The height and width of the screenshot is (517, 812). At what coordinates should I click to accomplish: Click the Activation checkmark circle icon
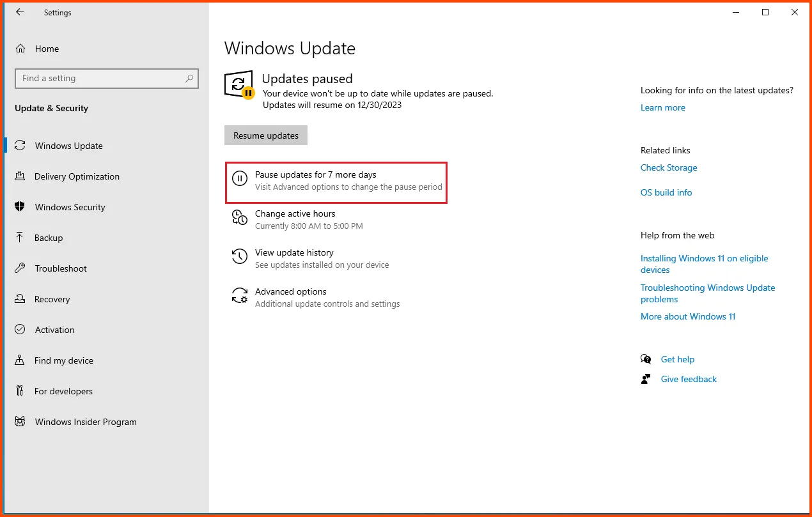pos(20,330)
